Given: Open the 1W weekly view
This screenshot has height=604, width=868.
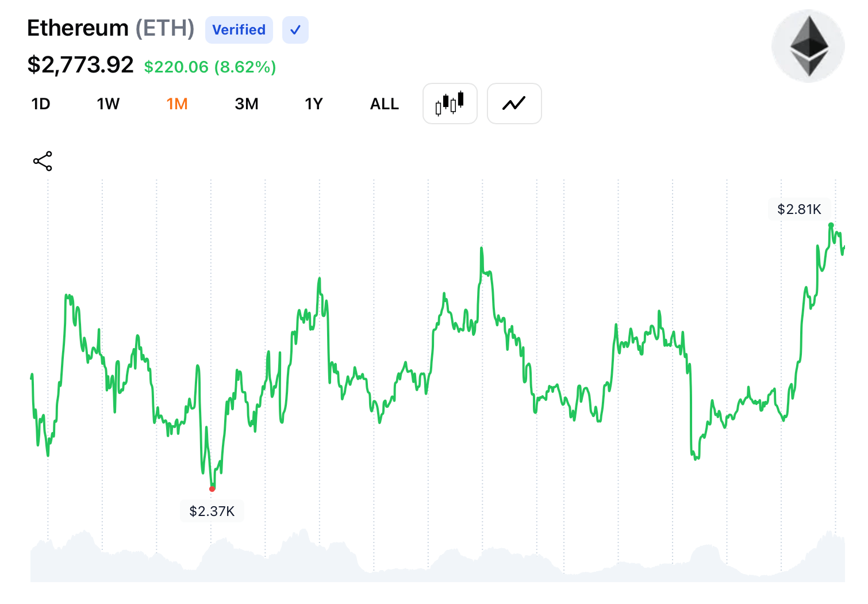Looking at the screenshot, I should tap(108, 104).
